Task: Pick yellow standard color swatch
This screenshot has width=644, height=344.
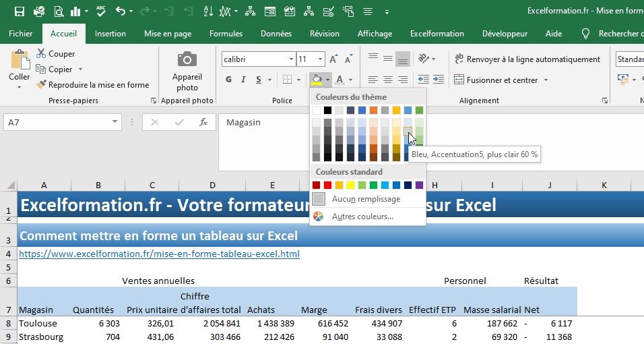Action: point(350,185)
